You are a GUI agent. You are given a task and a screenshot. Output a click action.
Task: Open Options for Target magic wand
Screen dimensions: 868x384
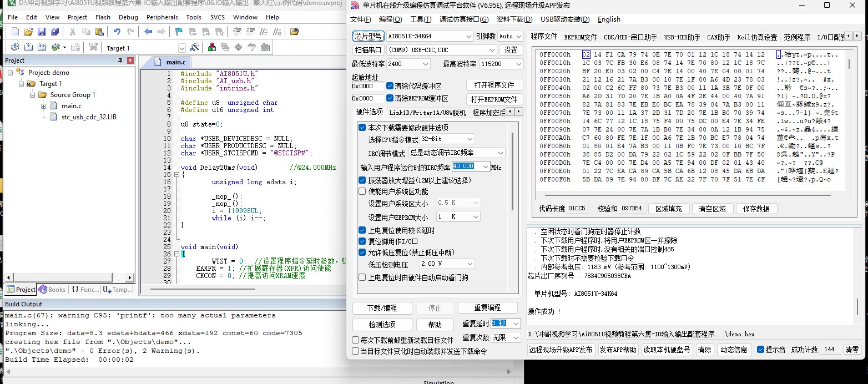point(194,48)
